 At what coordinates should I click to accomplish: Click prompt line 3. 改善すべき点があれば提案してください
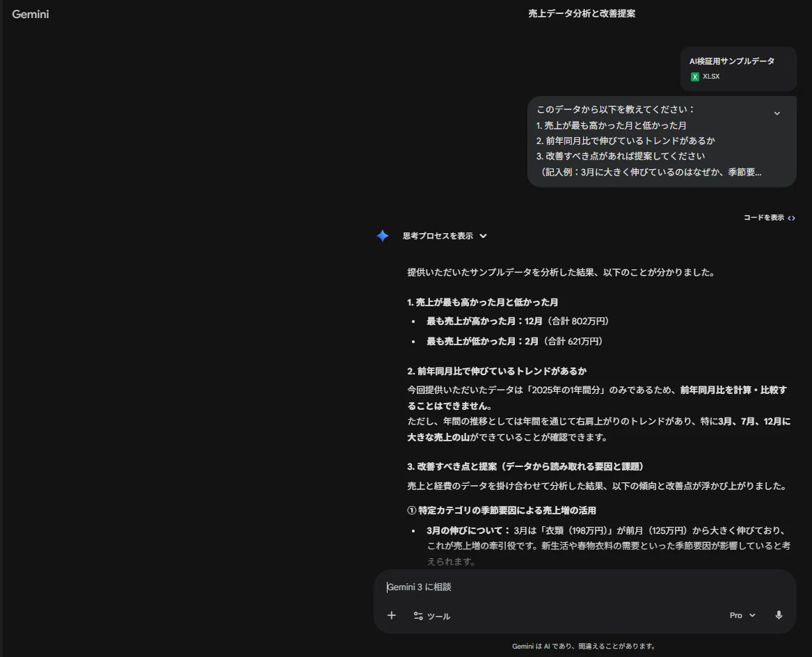621,157
